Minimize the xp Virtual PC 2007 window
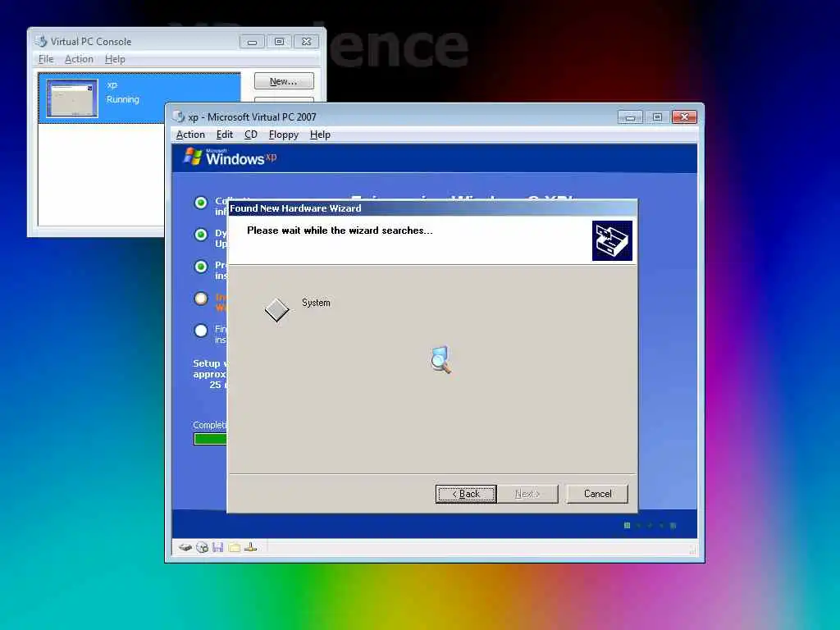 pyautogui.click(x=630, y=116)
